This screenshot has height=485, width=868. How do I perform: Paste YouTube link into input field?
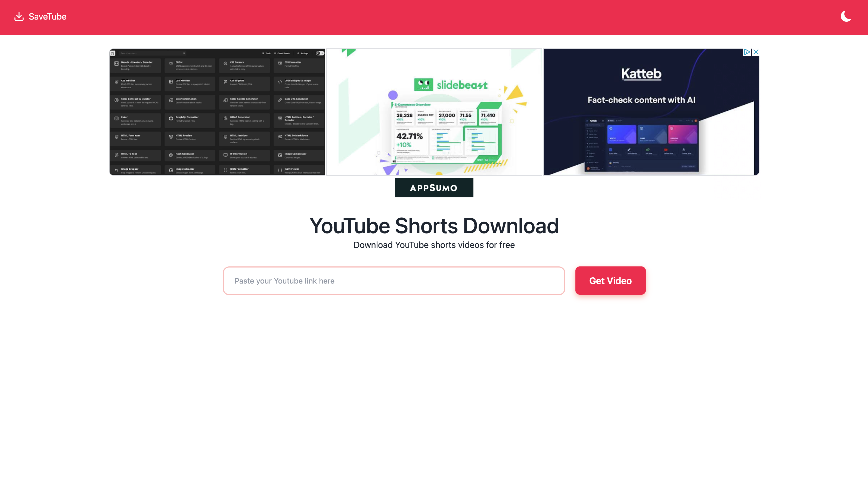[x=393, y=281]
